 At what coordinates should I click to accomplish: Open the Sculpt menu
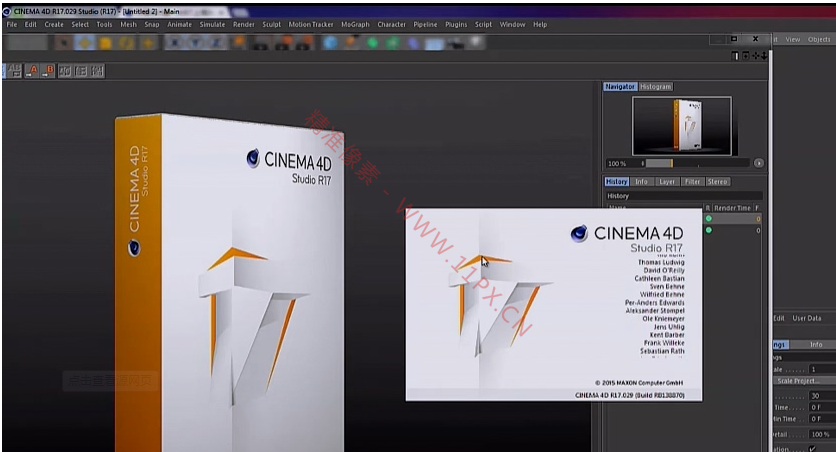(271, 25)
